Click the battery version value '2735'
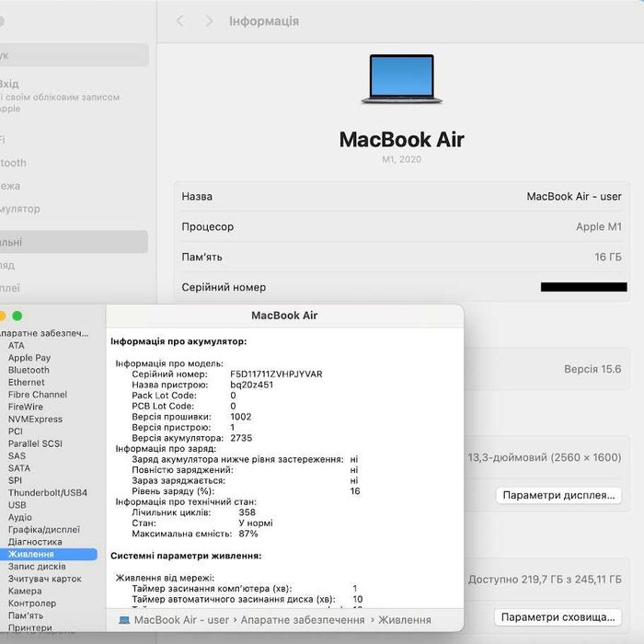Viewport: 644px width, 644px height. 241,438
